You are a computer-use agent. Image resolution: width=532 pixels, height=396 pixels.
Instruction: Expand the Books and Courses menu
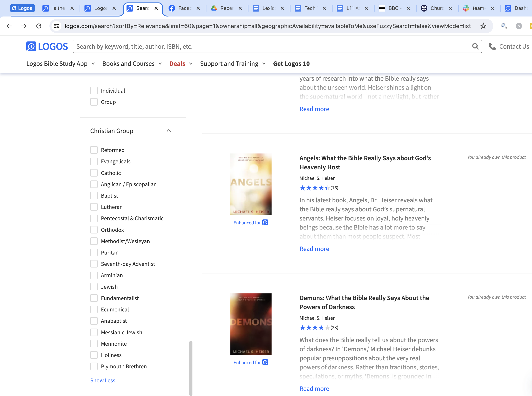(x=132, y=64)
